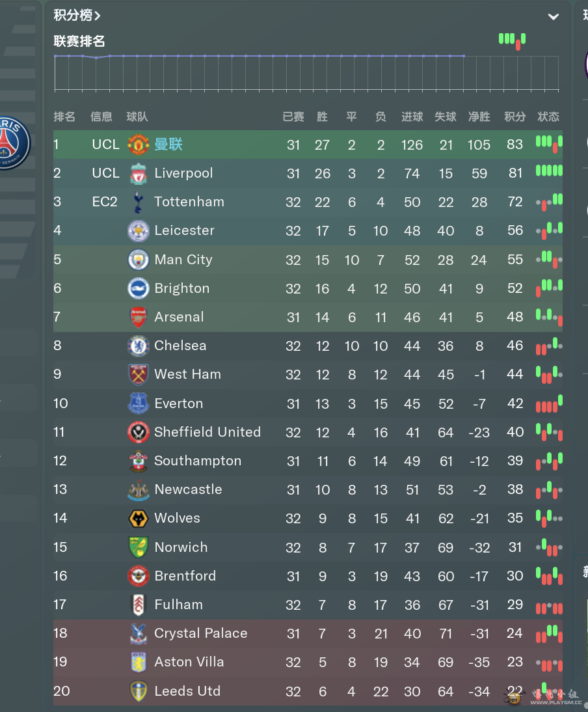Click dipped point on 联赛排名 graph
This screenshot has width=588, height=712.
pyautogui.click(x=96, y=58)
